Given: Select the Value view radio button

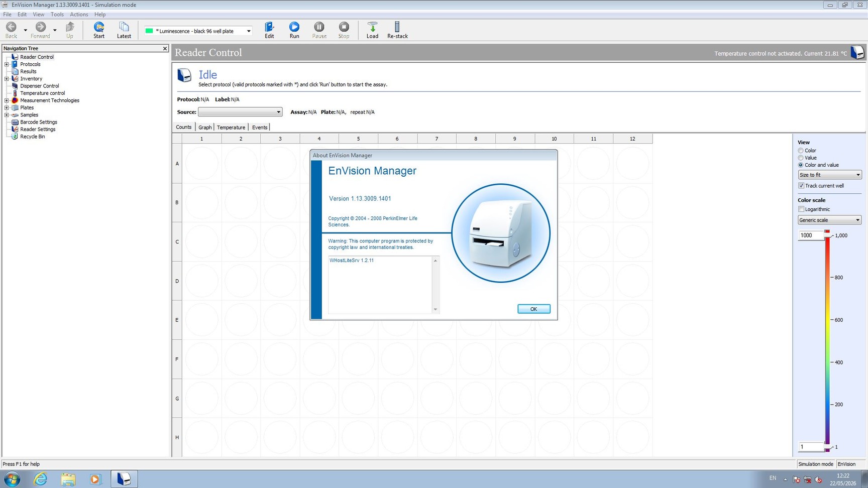Looking at the screenshot, I should coord(801,158).
